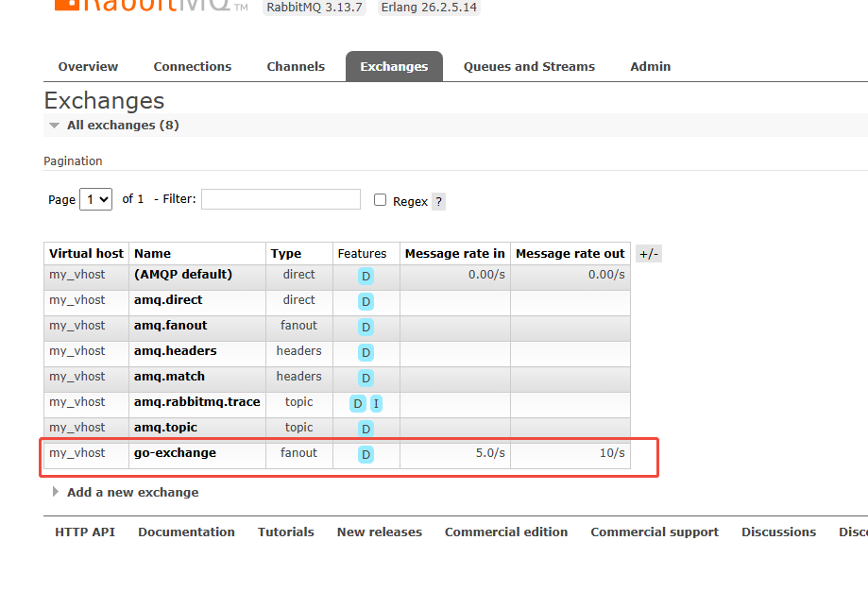Select the Exchanges tab
This screenshot has width=868, height=608.
pyautogui.click(x=394, y=66)
